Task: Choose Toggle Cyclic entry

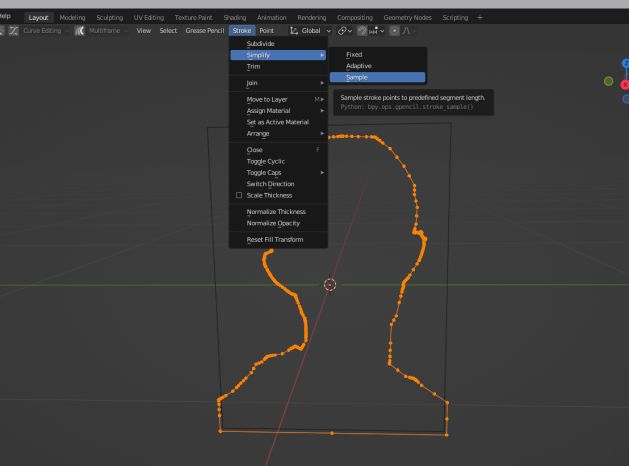Action: pos(278,161)
